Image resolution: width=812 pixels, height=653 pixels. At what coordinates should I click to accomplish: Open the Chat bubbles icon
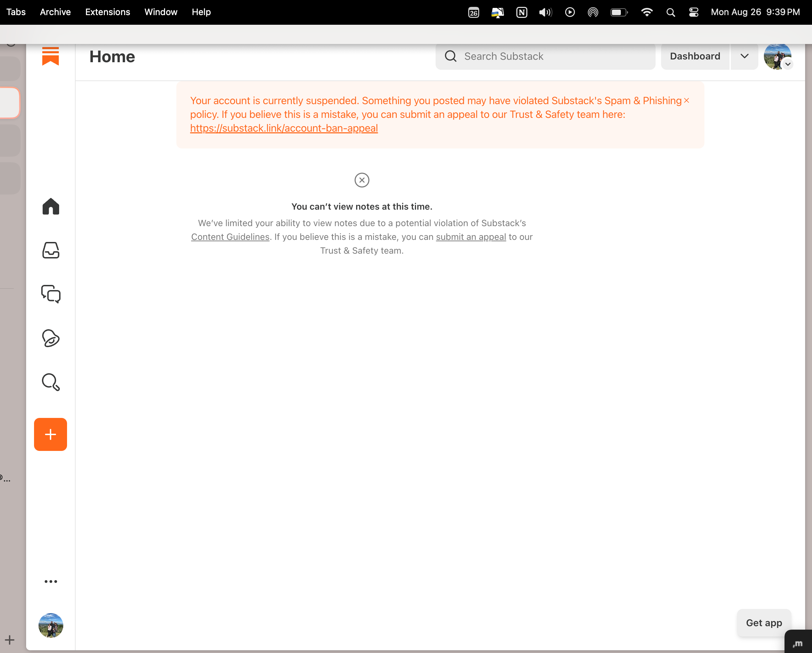tap(51, 294)
